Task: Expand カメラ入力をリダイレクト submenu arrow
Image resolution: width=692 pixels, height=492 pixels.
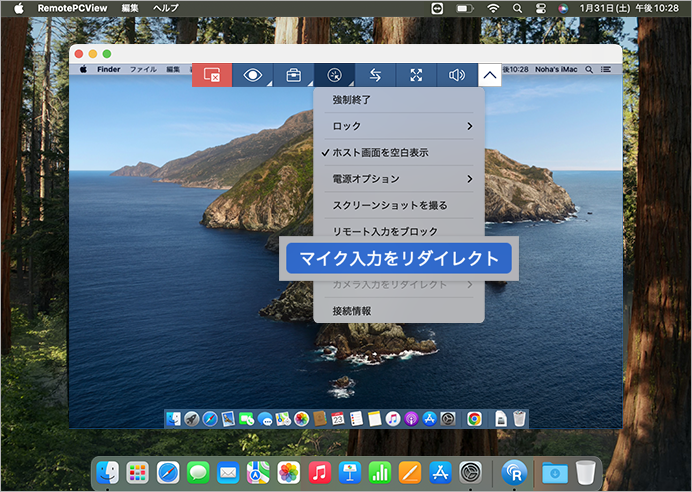Action: [470, 285]
